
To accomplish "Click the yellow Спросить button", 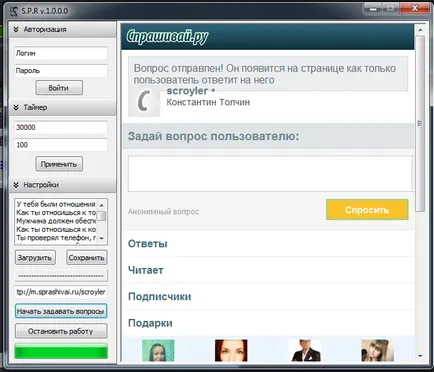I will [x=367, y=210].
